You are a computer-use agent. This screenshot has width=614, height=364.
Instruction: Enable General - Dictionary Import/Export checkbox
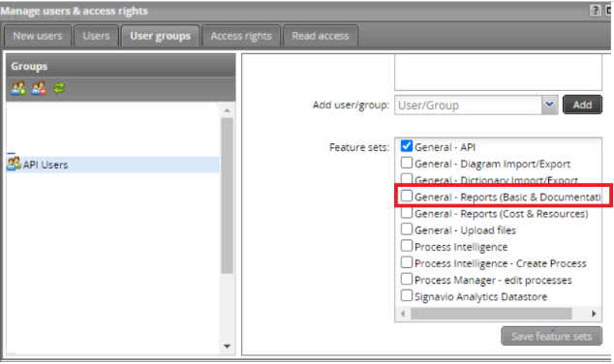coord(407,179)
